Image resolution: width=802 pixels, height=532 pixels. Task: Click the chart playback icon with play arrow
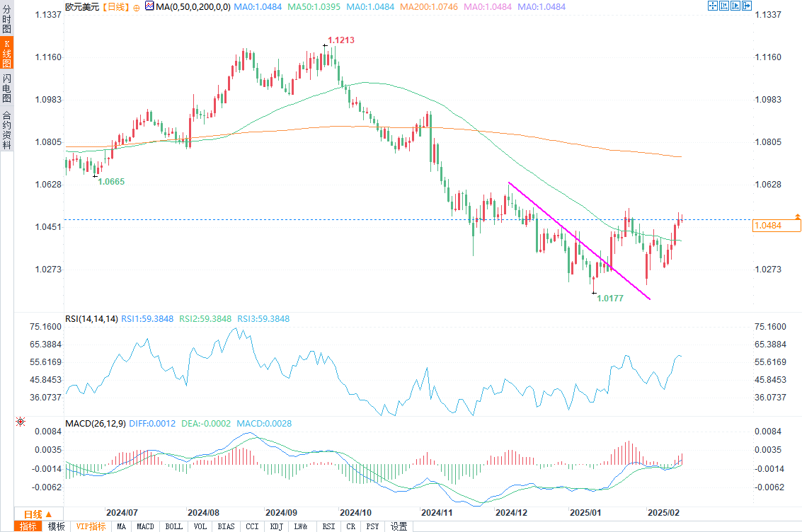tap(735, 6)
